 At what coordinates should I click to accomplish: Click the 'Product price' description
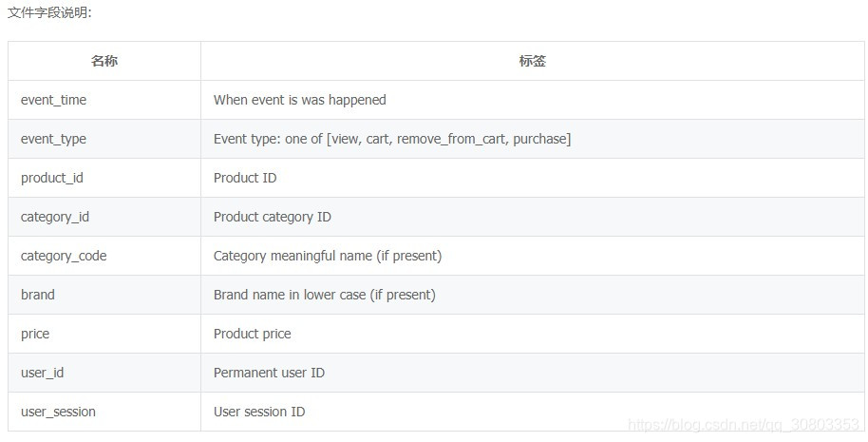(253, 334)
